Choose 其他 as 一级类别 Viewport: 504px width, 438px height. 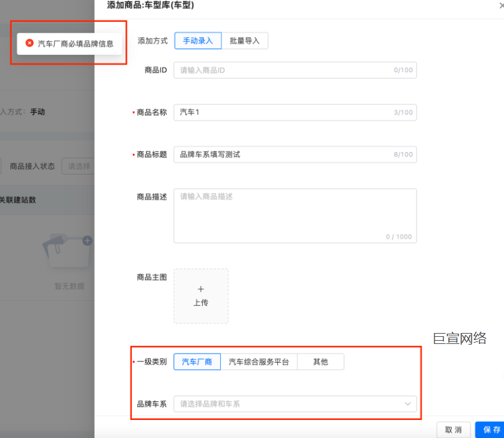click(321, 362)
